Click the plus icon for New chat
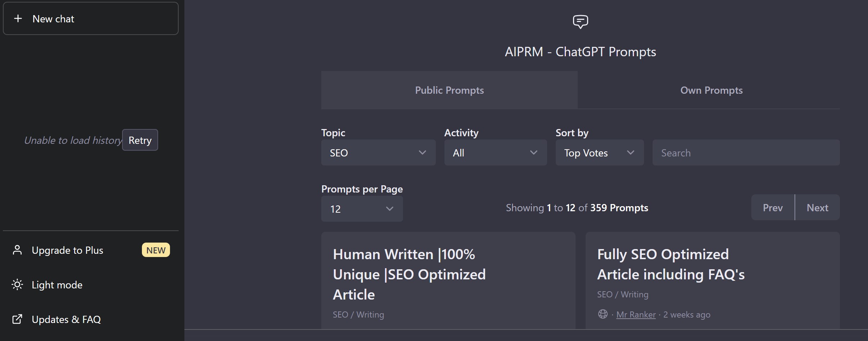The image size is (868, 341). pyautogui.click(x=18, y=18)
